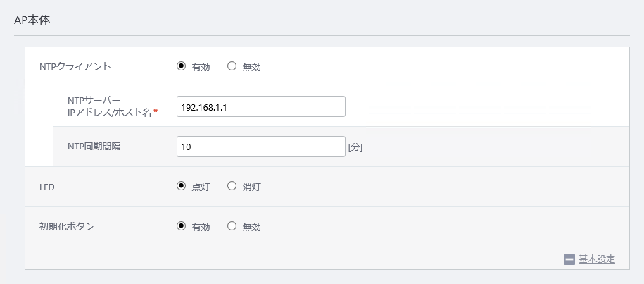The width and height of the screenshot is (644, 284).
Task: Click the NTP同期間隔 input showing 10
Action: coord(260,147)
